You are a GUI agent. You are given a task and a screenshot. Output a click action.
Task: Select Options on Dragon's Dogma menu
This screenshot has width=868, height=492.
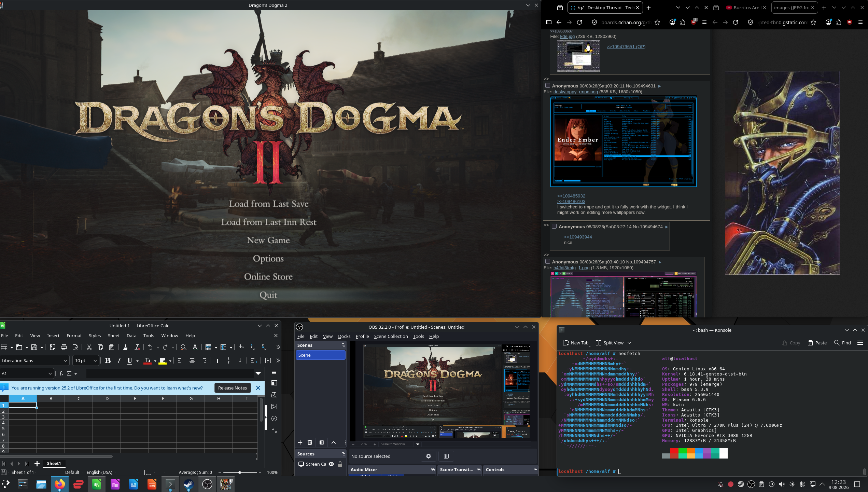click(268, 259)
